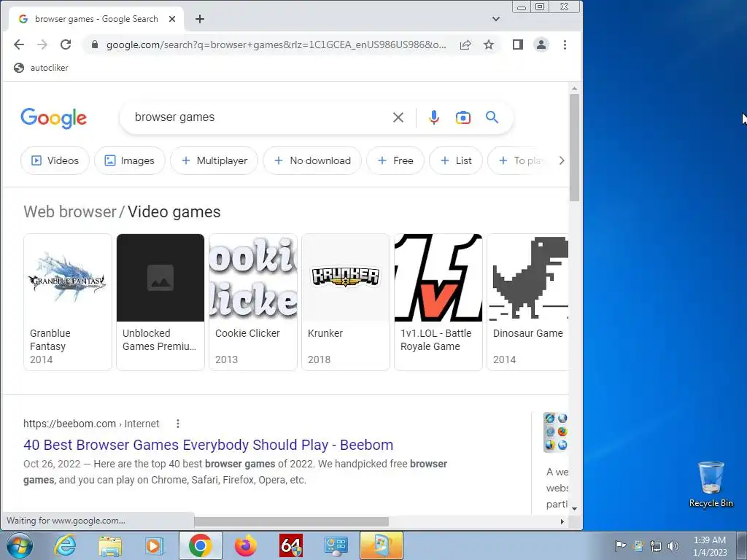This screenshot has height=560, width=747.
Task: Open 40 Best Browser Games Beebom result
Action: point(208,445)
